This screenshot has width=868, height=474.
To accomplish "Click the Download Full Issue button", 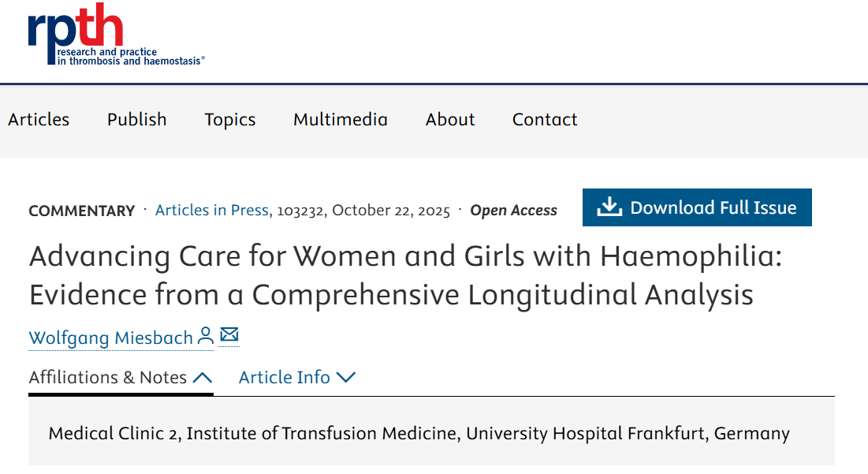I will [x=697, y=207].
